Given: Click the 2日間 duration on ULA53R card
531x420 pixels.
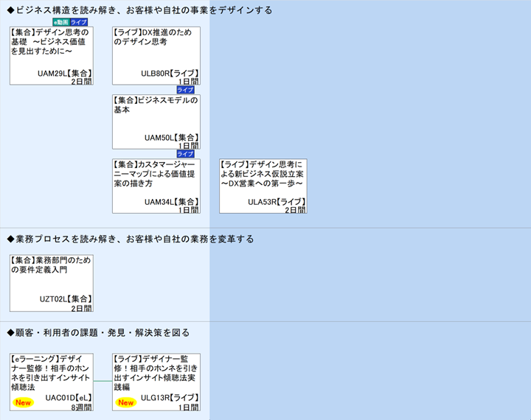Looking at the screenshot, I should click(295, 210).
